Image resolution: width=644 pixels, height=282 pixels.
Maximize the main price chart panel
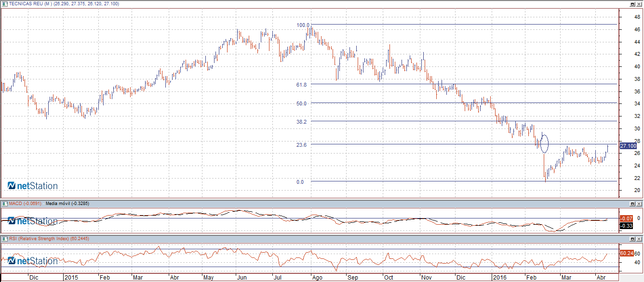coord(632,4)
